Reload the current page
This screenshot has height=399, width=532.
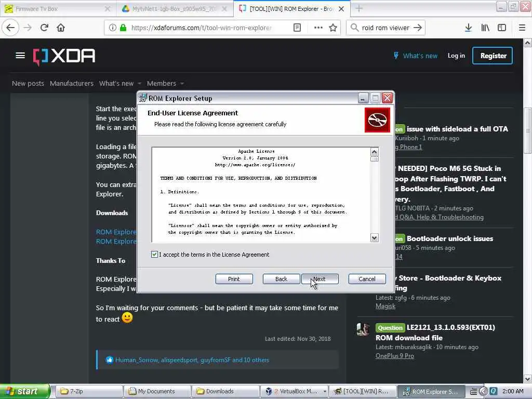point(44,28)
